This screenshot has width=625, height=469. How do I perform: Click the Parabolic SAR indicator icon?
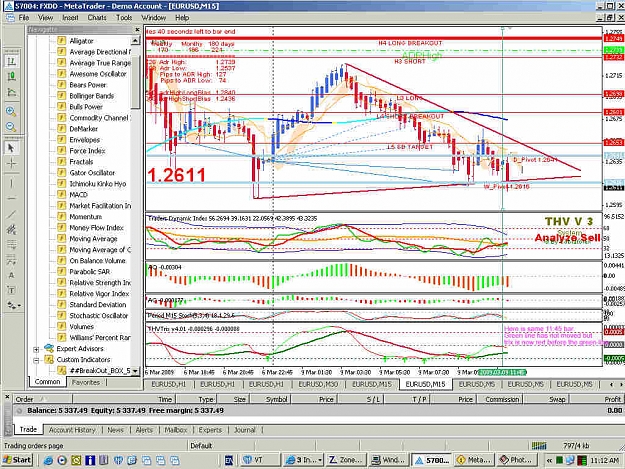[61, 271]
